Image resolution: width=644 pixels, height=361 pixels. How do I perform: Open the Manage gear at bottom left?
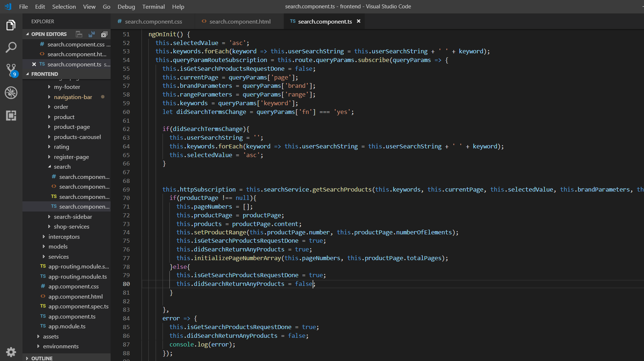point(11,352)
